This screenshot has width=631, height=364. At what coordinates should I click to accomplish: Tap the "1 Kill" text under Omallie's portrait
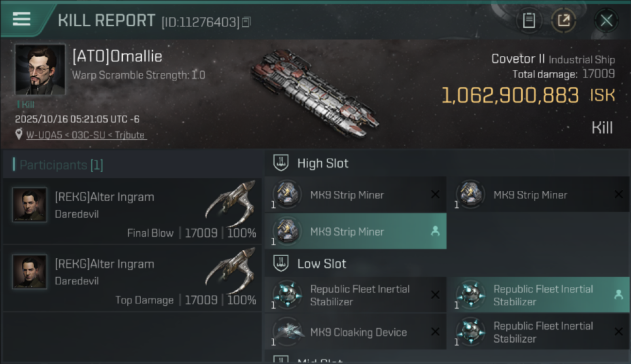25,104
